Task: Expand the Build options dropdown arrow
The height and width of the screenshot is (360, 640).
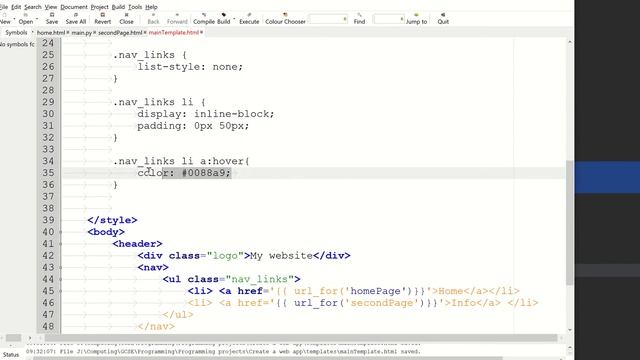Action: pyautogui.click(x=234, y=19)
